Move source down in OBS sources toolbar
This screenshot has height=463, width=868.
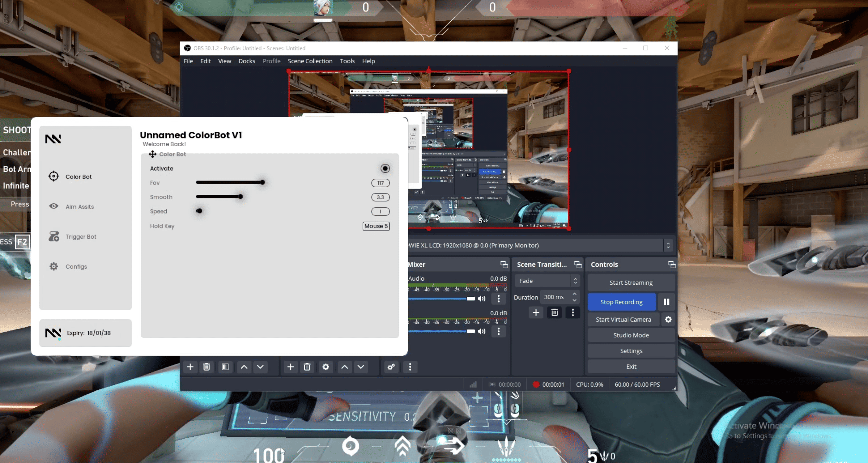click(x=361, y=367)
